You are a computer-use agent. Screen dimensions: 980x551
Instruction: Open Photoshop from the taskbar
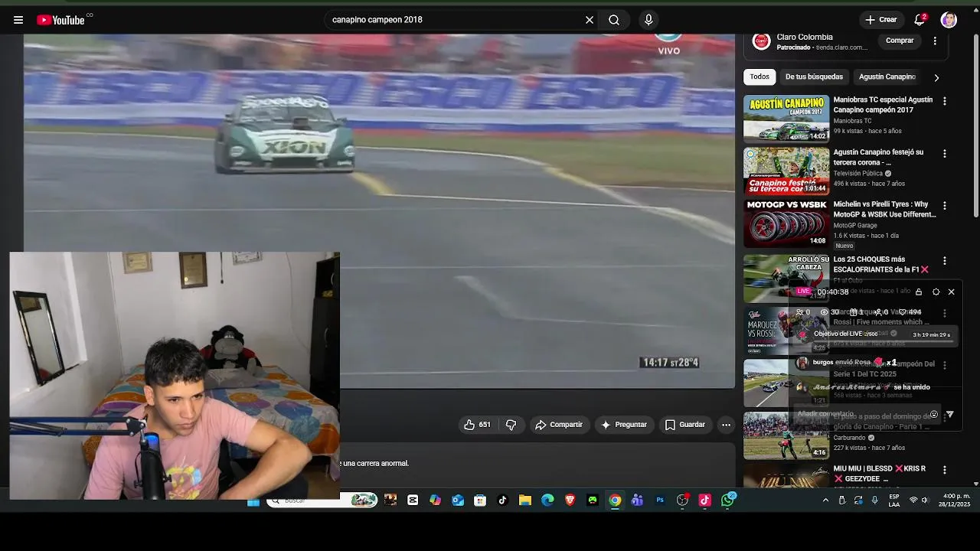[x=660, y=500]
